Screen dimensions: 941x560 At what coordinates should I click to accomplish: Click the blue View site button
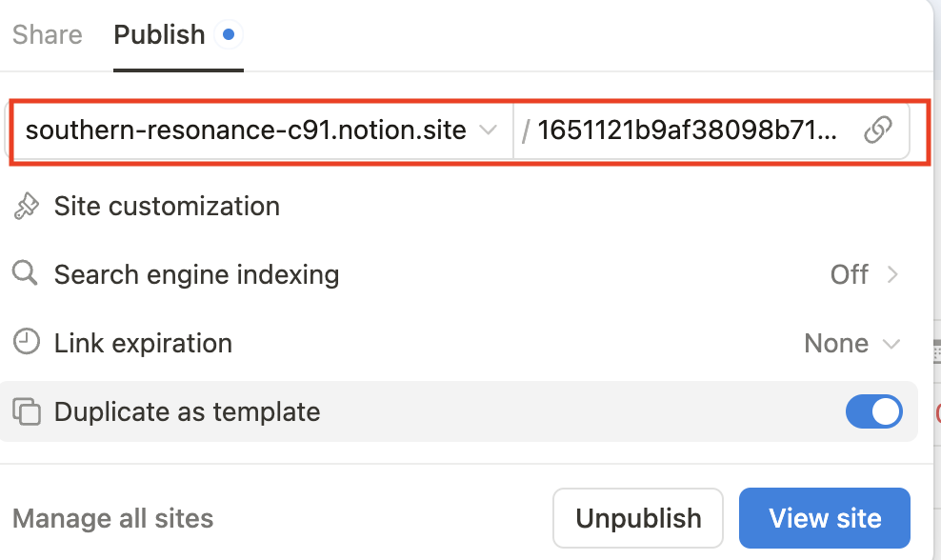[824, 519]
